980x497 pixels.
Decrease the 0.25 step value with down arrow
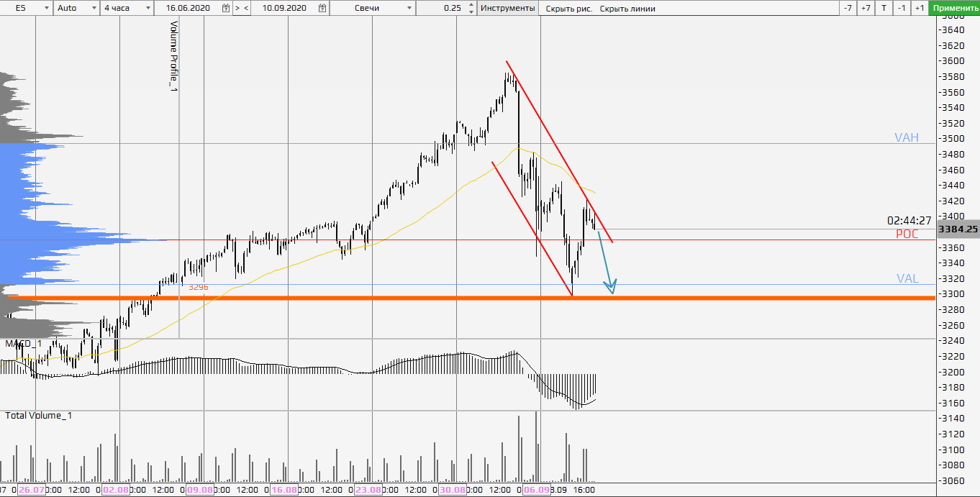pos(471,12)
